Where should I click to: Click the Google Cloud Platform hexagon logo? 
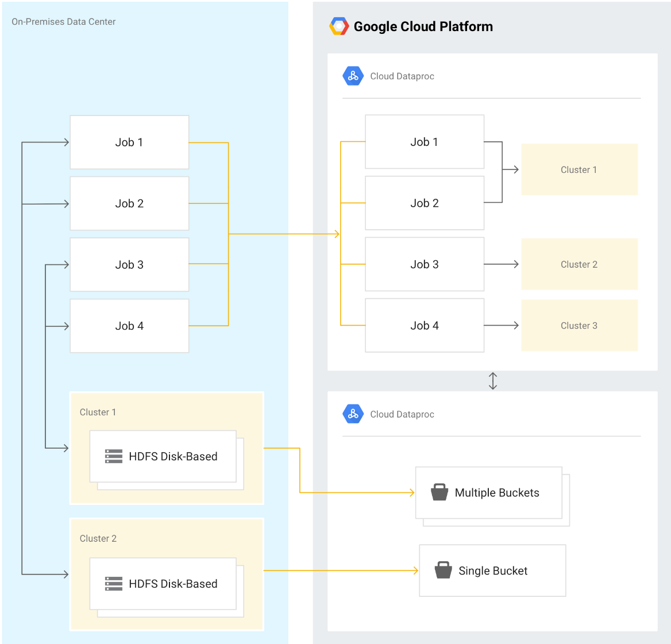339,26
